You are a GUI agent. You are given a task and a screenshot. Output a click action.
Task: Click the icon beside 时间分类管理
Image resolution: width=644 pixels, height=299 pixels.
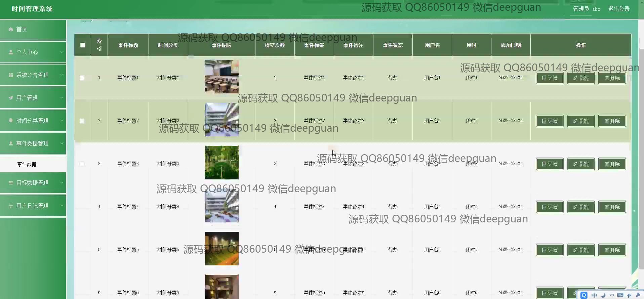[x=11, y=121]
